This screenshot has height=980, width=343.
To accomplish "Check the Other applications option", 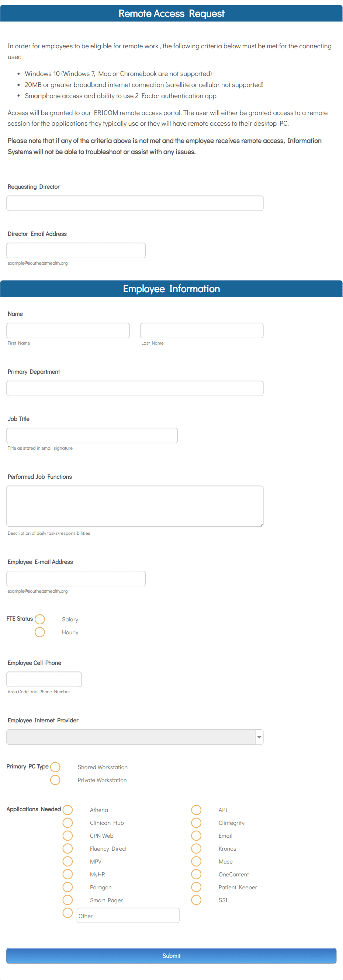I will point(67,913).
